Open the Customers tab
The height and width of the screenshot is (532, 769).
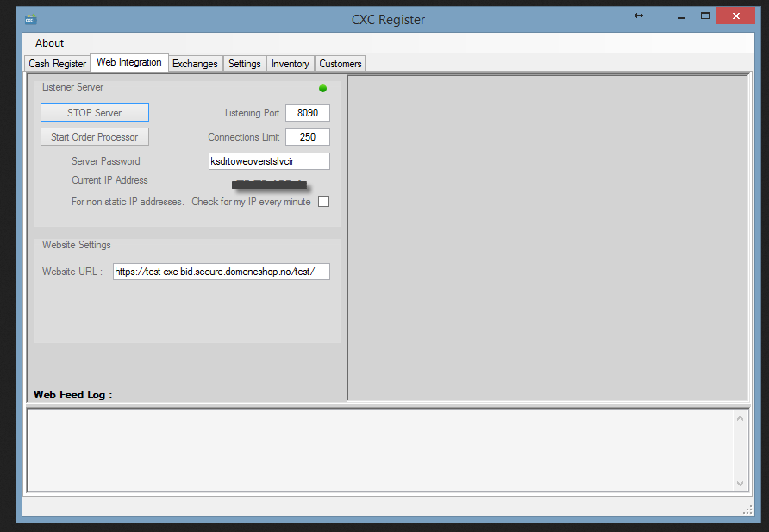pyautogui.click(x=341, y=64)
